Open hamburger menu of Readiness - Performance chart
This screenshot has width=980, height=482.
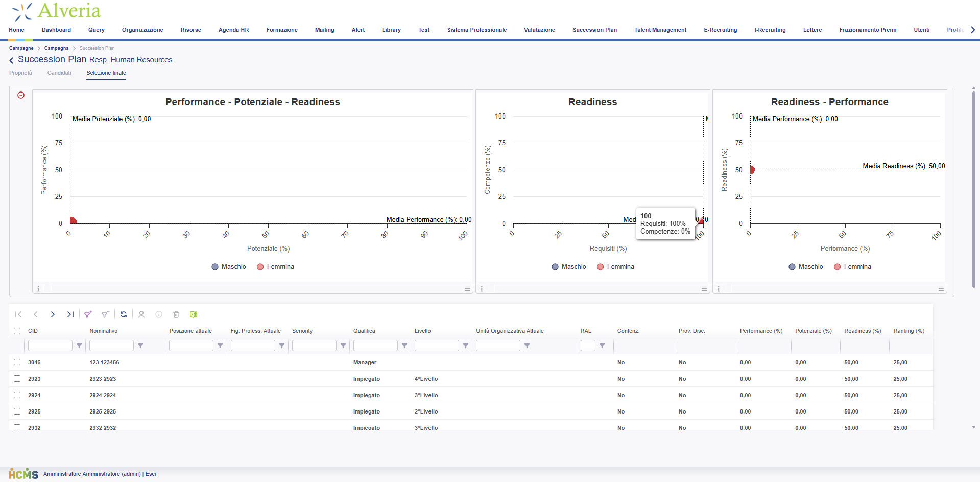tap(941, 289)
